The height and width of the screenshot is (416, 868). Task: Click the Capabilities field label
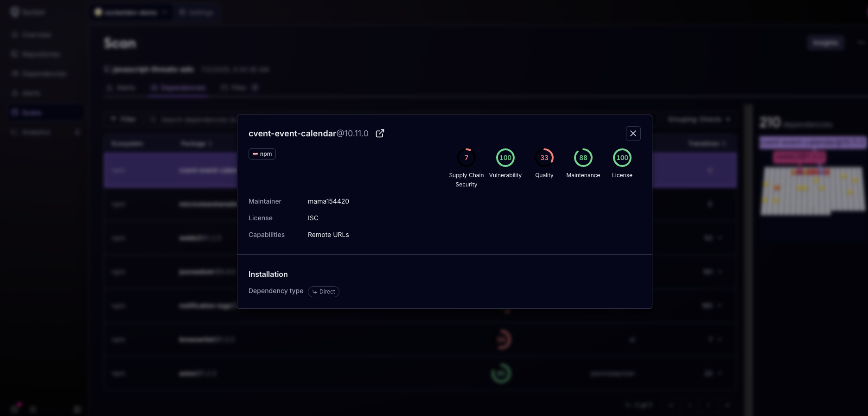click(267, 235)
